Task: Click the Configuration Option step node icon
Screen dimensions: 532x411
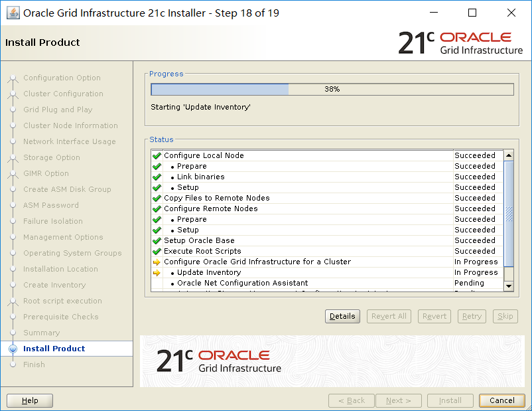Action: [x=13, y=78]
